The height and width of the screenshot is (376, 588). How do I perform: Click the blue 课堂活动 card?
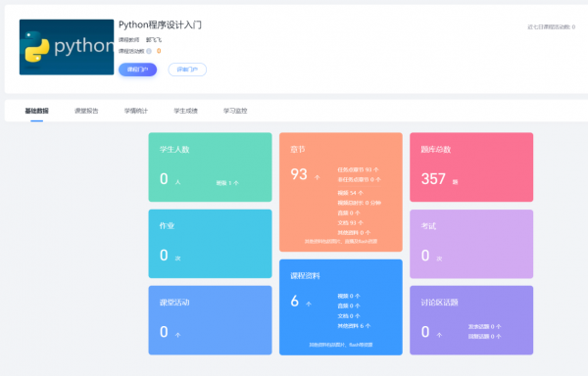(x=210, y=320)
